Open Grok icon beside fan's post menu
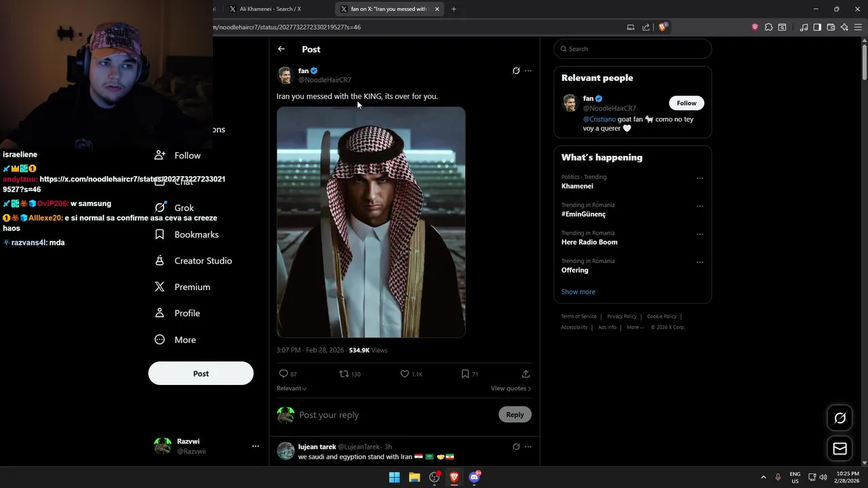The width and height of the screenshot is (868, 488). pyautogui.click(x=516, y=70)
